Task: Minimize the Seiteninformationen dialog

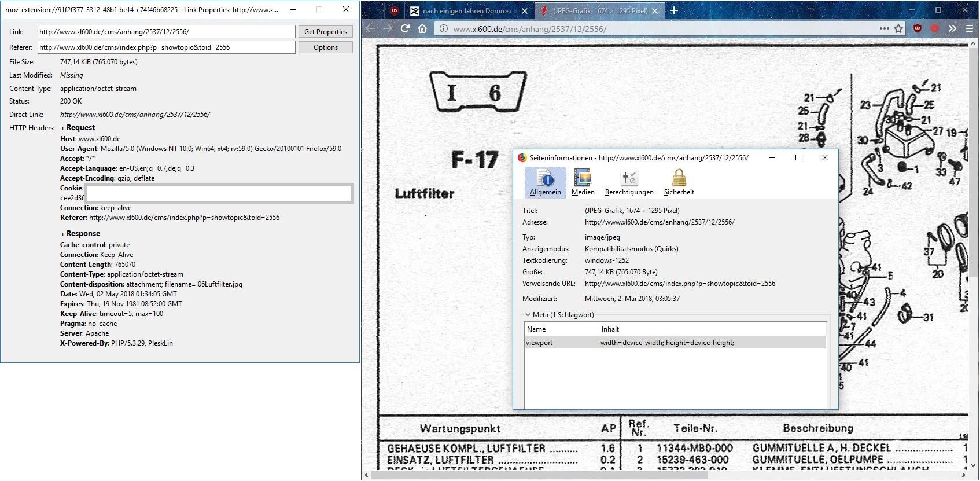Action: click(x=772, y=157)
